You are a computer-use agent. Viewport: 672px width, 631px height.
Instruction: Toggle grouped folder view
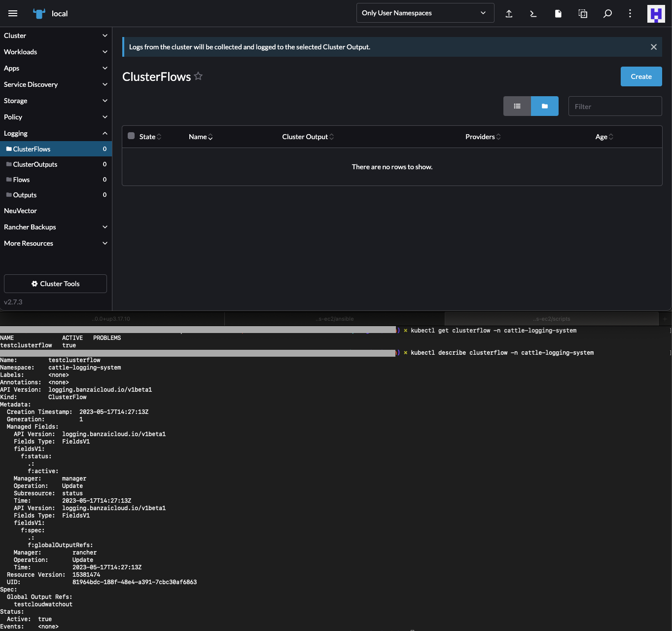click(x=544, y=106)
